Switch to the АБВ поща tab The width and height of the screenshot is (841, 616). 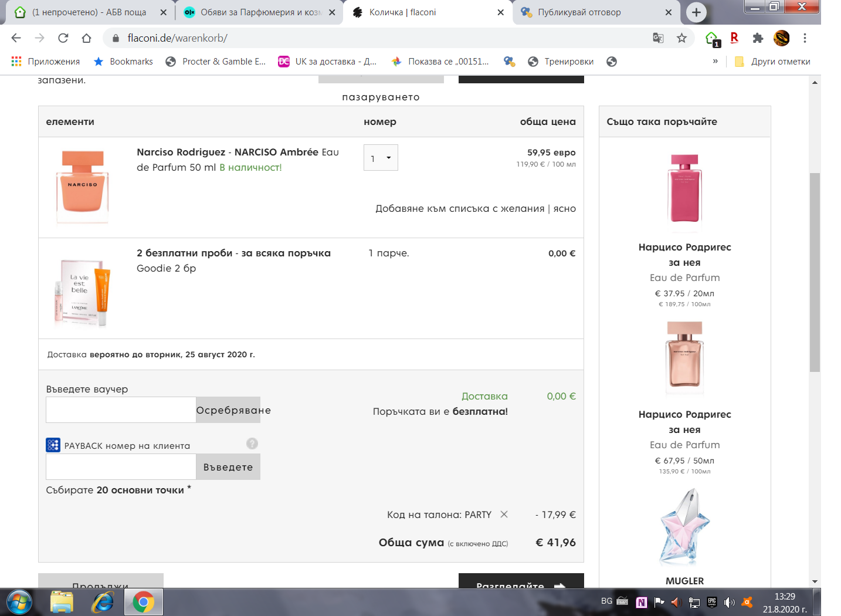[x=89, y=12]
